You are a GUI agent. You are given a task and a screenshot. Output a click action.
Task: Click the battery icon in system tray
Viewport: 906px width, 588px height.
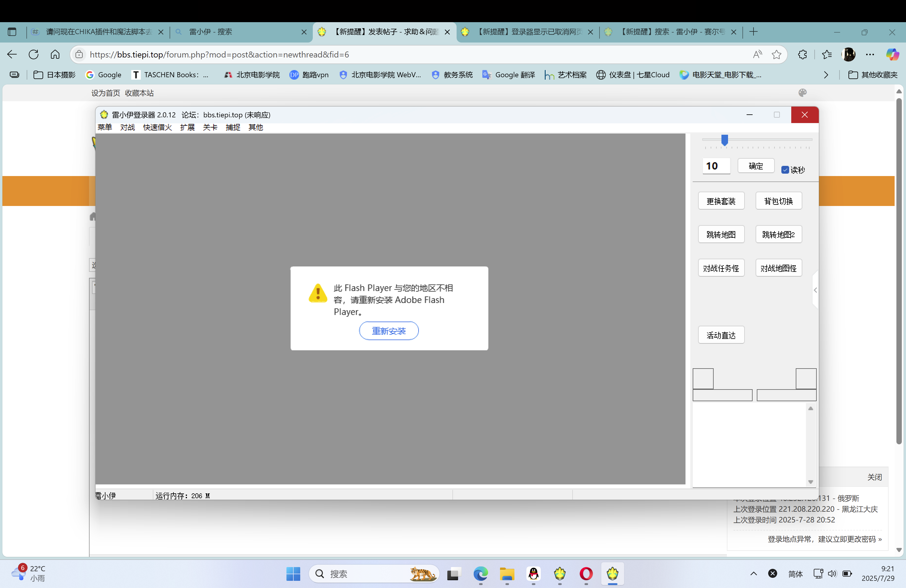(x=847, y=574)
